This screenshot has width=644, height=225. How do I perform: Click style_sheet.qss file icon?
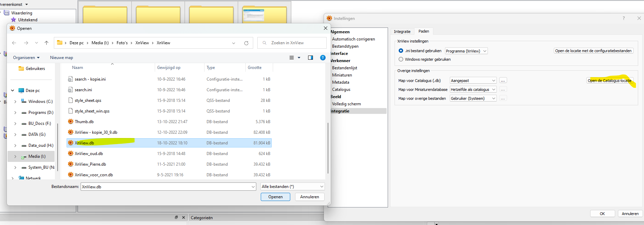(71, 100)
